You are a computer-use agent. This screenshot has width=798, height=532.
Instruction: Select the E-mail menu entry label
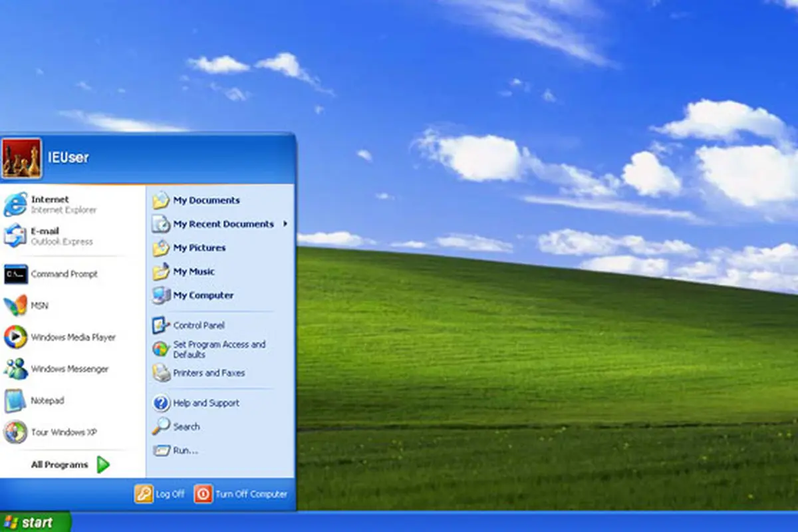point(45,231)
